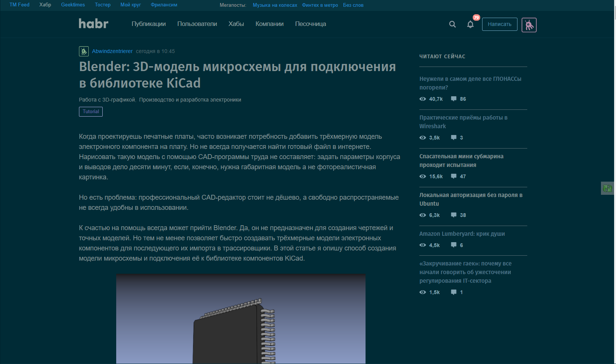Screen dimensions: 616x364
Task: Open the Публикации menu item
Action: pyautogui.click(x=148, y=24)
